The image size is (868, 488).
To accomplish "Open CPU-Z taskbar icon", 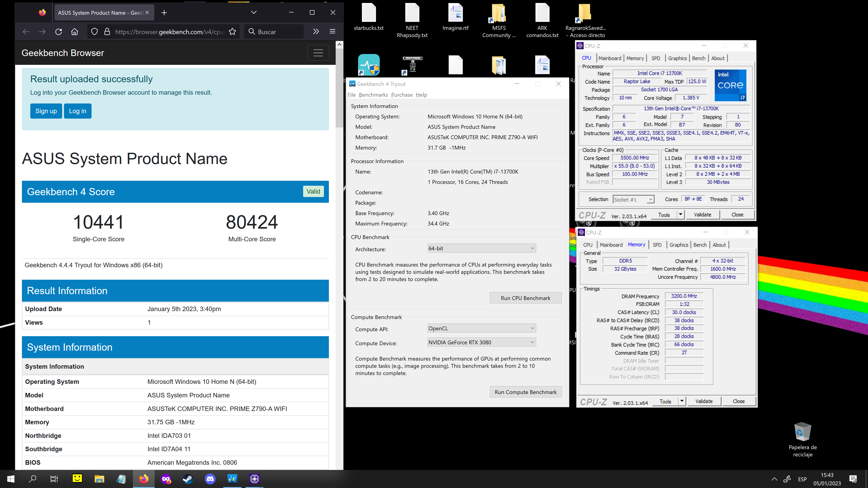I will tap(254, 479).
